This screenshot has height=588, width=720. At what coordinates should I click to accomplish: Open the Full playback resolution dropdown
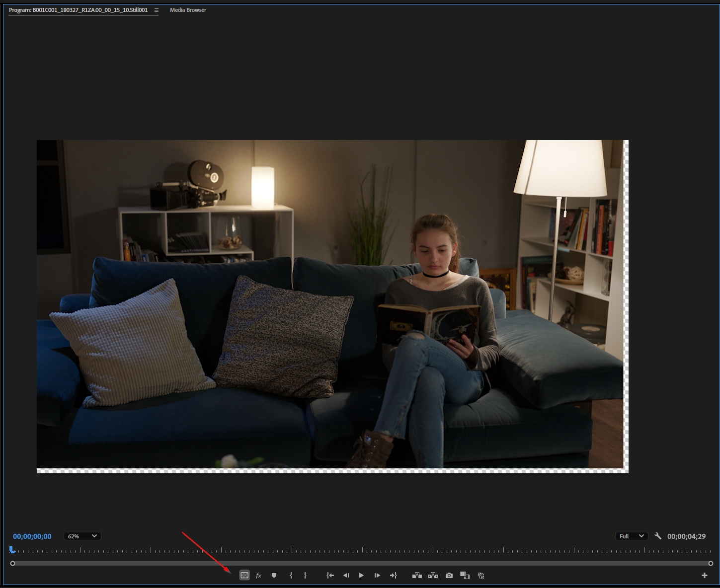pyautogui.click(x=631, y=536)
